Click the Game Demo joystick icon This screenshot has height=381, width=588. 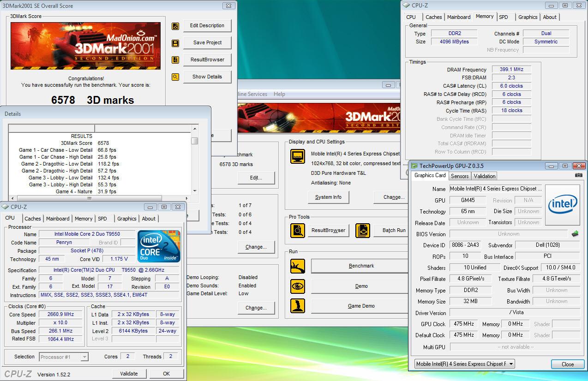click(298, 306)
